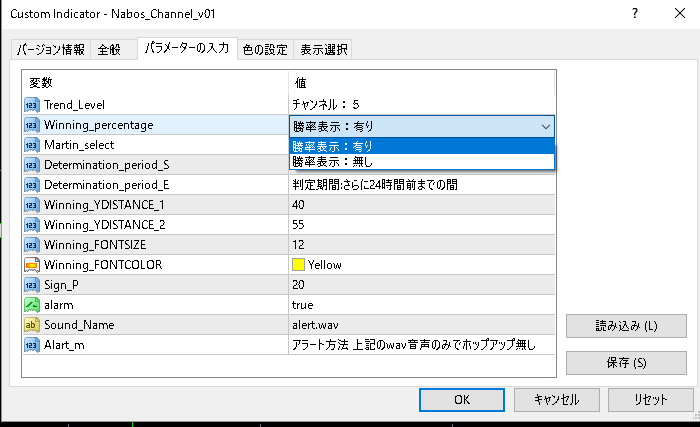Click the icon next to Alart_m
700x427 pixels.
(32, 345)
